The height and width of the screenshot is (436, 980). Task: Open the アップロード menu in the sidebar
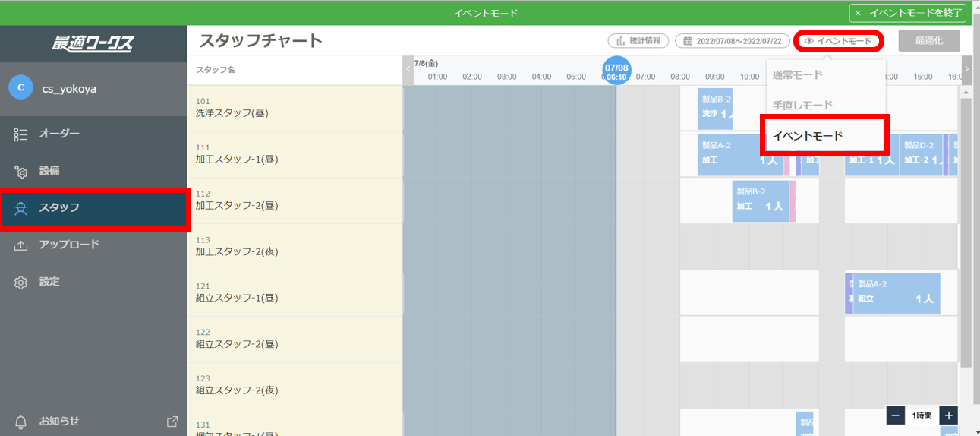pos(93,245)
